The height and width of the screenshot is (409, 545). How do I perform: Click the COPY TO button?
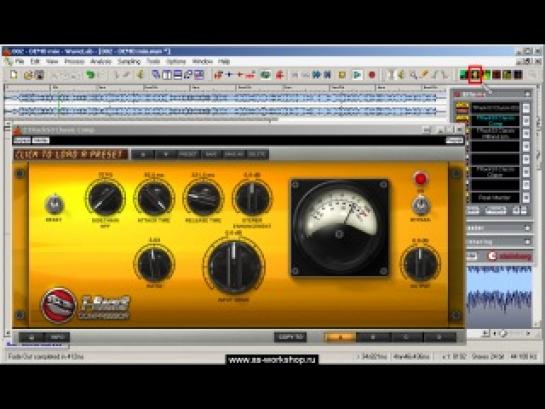[291, 337]
